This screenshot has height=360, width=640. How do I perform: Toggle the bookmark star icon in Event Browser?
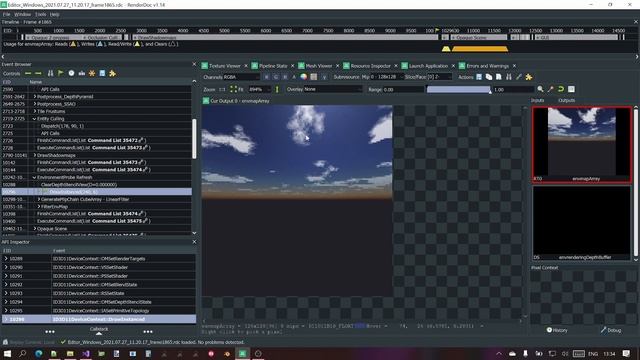pos(92,73)
